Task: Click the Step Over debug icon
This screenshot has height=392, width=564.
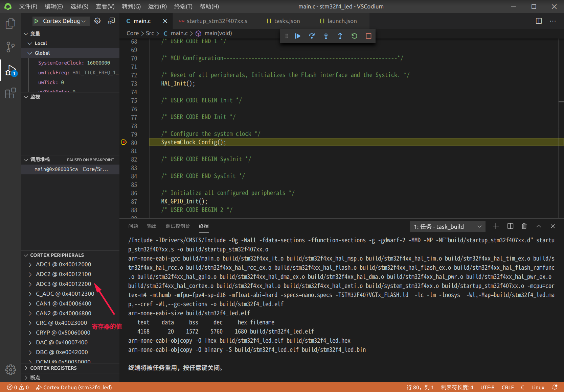Action: 312,36
